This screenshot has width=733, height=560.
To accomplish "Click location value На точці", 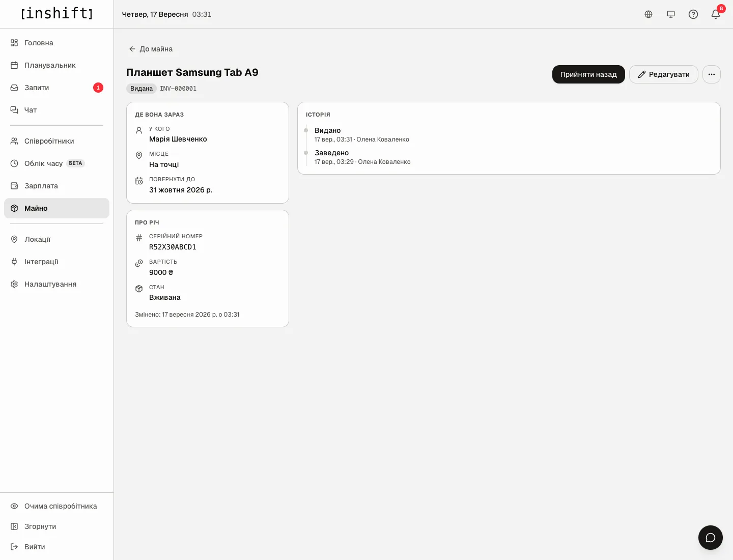I will pyautogui.click(x=164, y=164).
